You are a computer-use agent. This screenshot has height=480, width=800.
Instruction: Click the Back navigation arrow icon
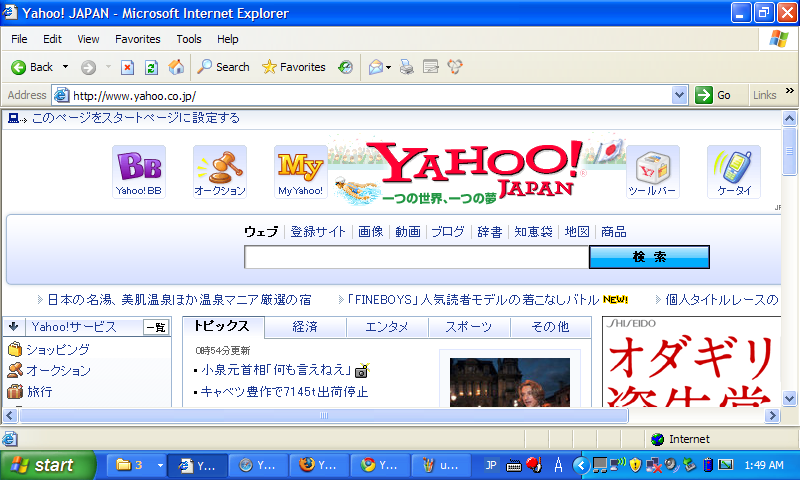pyautogui.click(x=18, y=67)
